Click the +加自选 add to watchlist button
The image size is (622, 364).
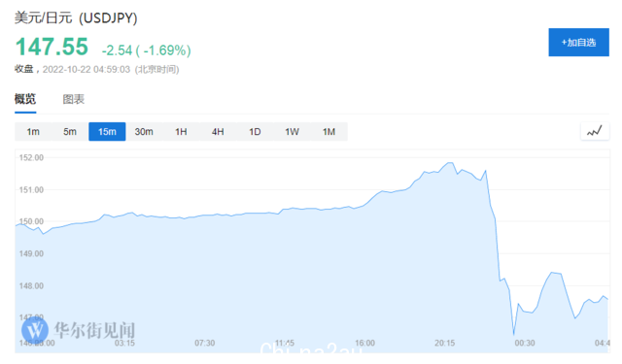click(579, 43)
